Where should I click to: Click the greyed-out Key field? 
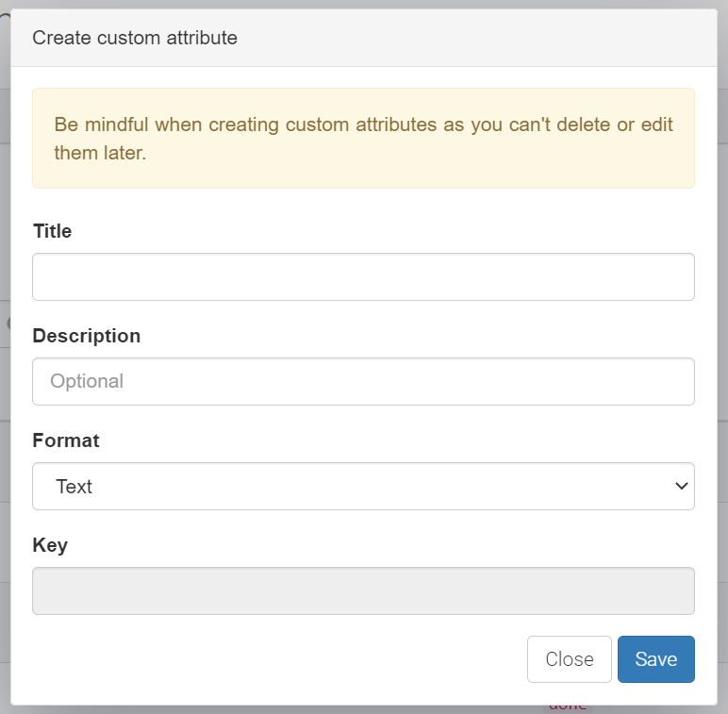[x=363, y=590]
